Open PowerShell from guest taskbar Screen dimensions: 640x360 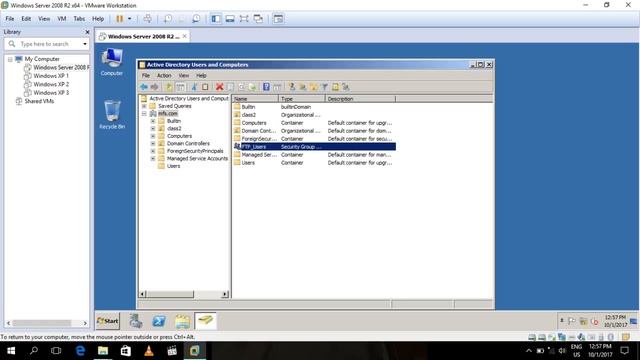point(159,321)
